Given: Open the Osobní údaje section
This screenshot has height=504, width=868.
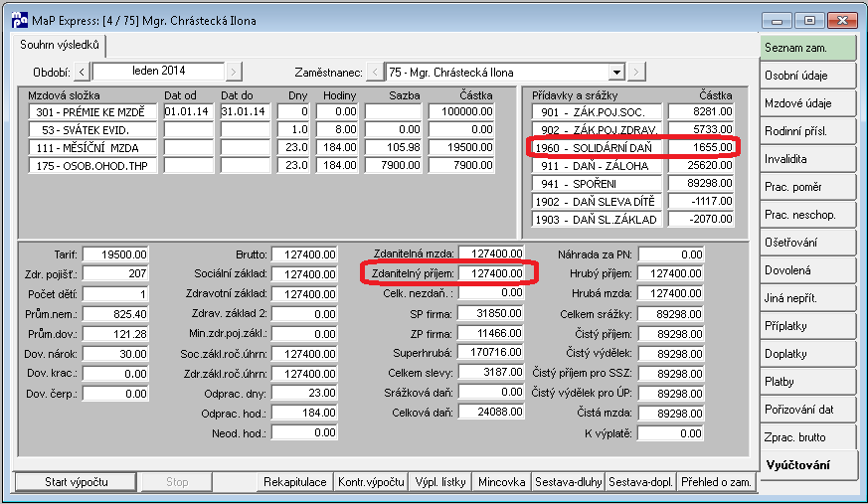Looking at the screenshot, I should click(x=807, y=76).
